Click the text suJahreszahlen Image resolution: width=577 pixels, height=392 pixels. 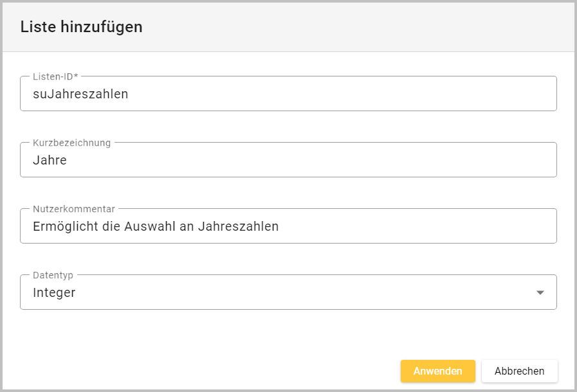click(80, 94)
